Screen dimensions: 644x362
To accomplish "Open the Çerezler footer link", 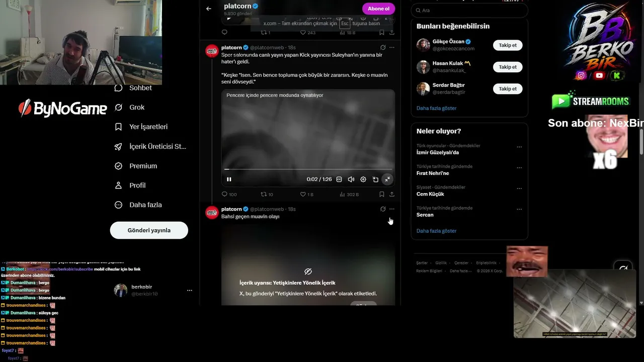I will tap(461, 263).
